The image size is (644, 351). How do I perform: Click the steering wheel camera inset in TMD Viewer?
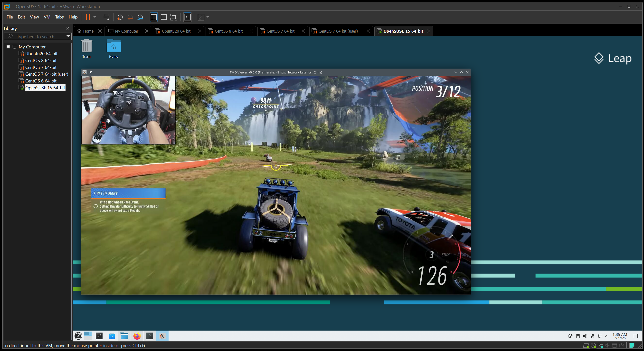click(x=128, y=110)
